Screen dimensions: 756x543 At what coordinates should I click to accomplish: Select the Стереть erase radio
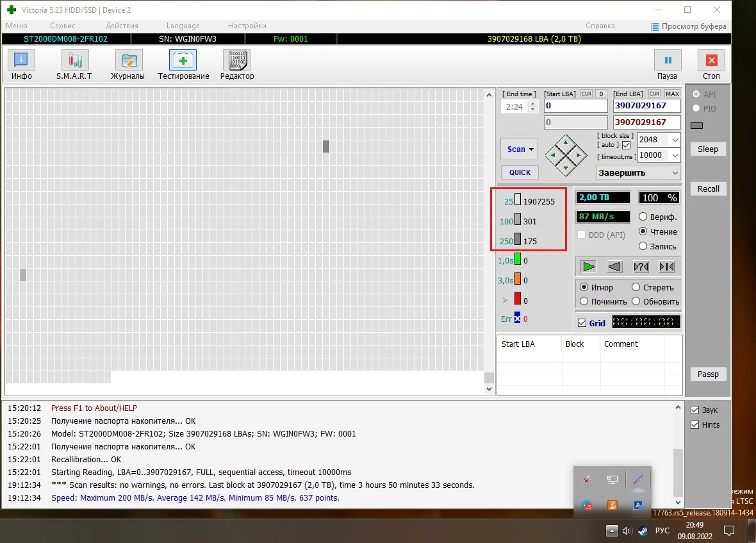pyautogui.click(x=636, y=287)
